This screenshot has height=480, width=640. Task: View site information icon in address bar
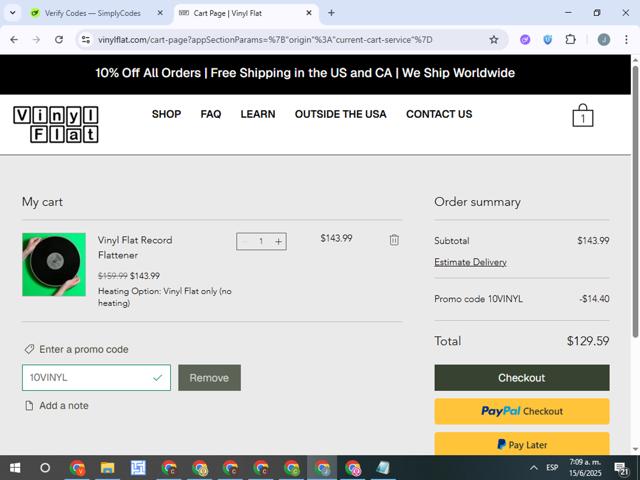click(x=86, y=40)
